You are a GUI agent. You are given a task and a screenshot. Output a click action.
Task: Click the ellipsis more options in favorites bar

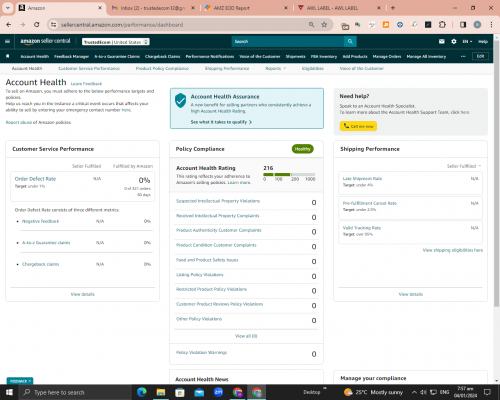click(463, 56)
